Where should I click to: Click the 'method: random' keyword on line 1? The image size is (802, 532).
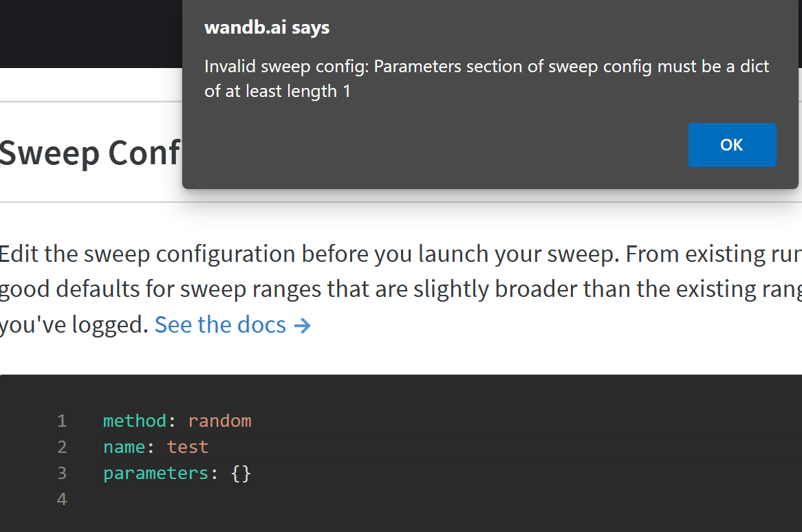coord(134,420)
